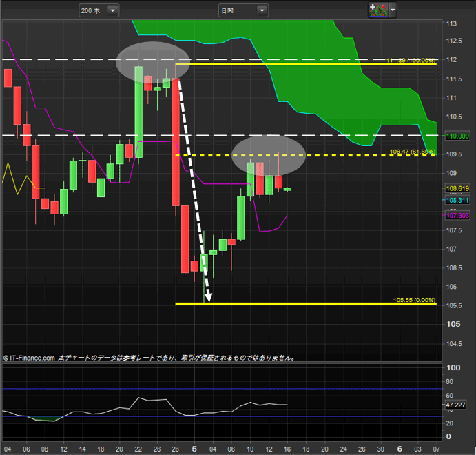The height and width of the screenshot is (455, 476).
Task: Click the RSI value label 47.227
Action: coord(455,405)
